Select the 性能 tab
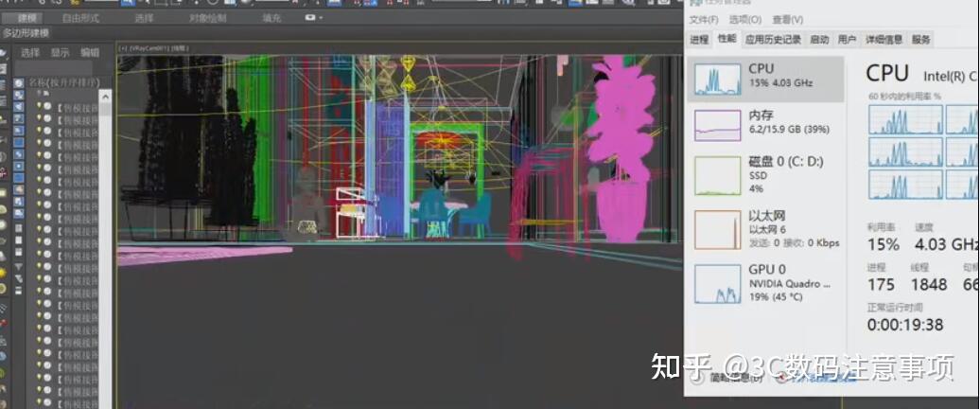 click(726, 39)
